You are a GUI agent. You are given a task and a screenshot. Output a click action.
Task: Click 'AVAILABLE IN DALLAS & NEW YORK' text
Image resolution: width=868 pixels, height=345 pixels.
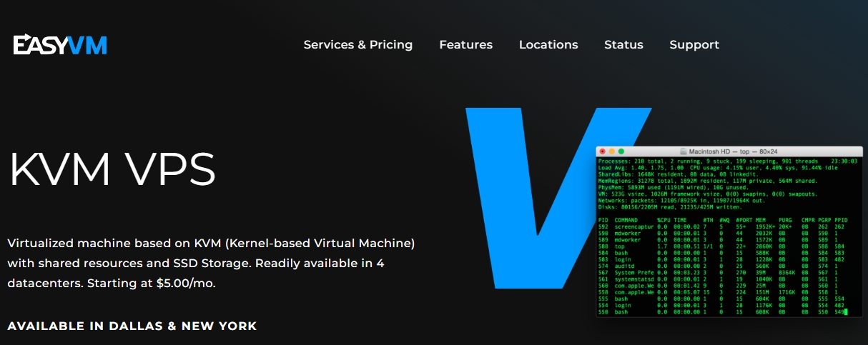[132, 326]
